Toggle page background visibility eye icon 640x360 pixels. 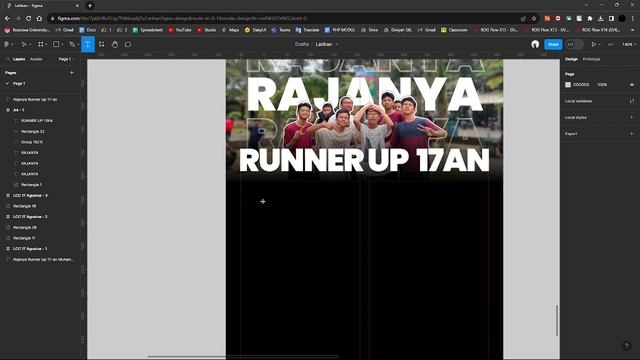click(632, 84)
